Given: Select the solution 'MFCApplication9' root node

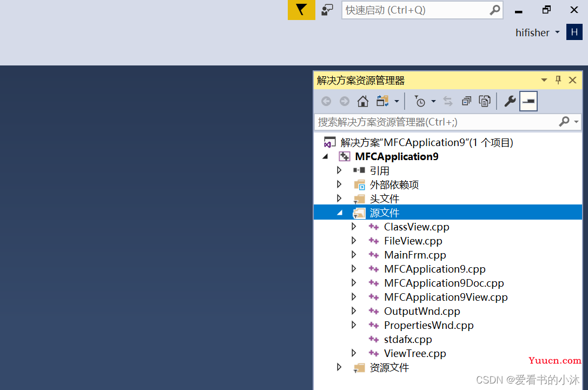Looking at the screenshot, I should 426,142.
